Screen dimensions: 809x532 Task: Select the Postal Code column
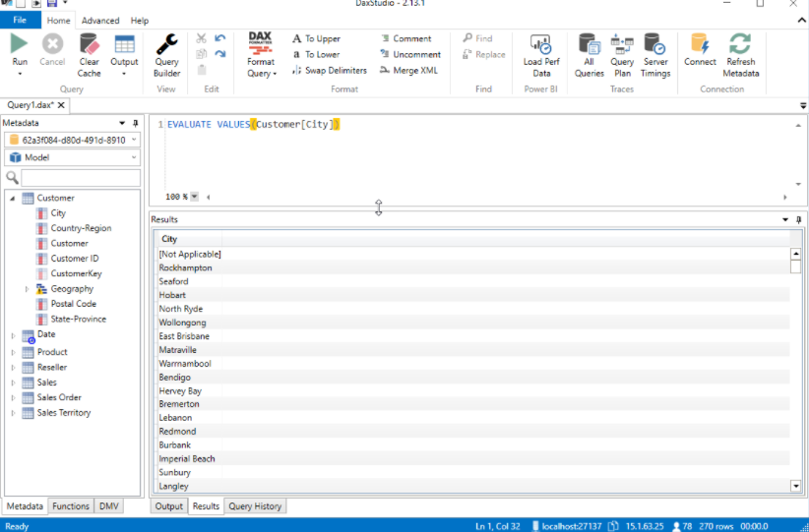73,304
